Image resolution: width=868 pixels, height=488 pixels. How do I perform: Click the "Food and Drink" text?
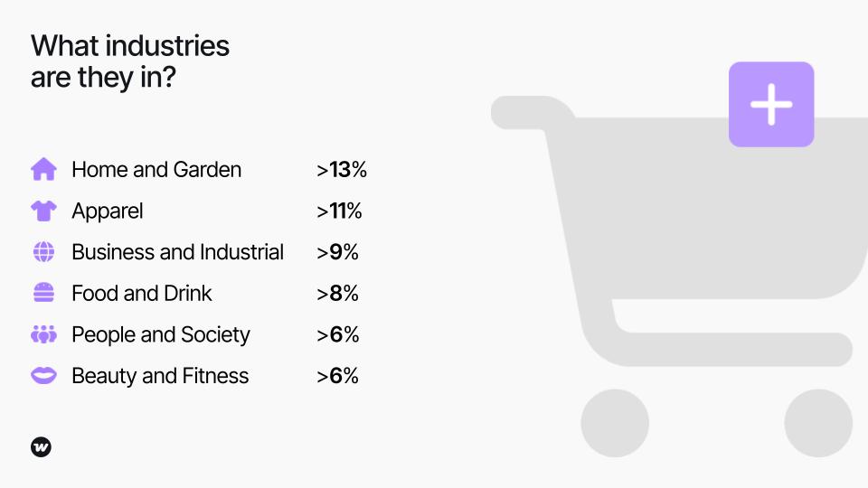pos(142,293)
